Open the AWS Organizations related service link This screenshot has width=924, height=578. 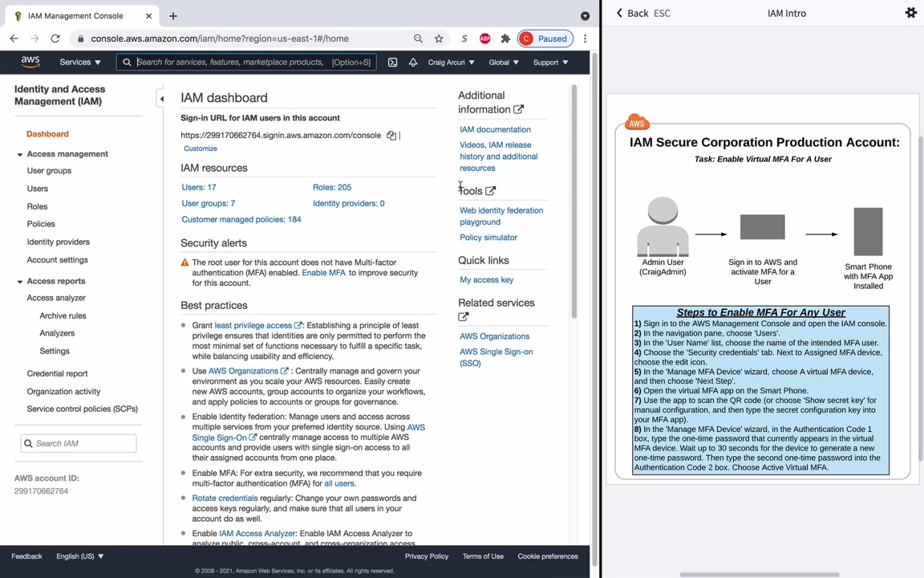click(494, 336)
